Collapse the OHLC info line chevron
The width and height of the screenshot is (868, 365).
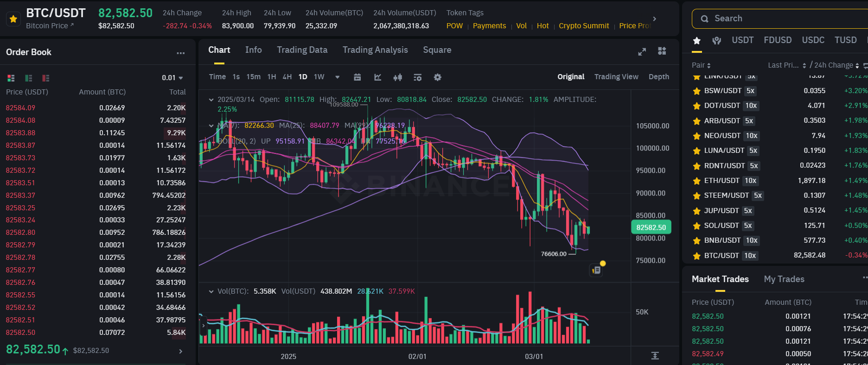(211, 100)
